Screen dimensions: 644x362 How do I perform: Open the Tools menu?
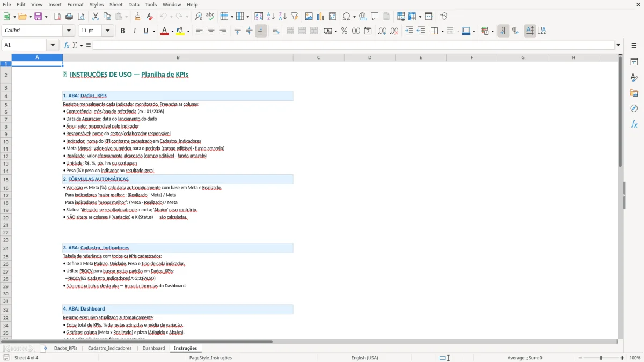[x=151, y=4]
